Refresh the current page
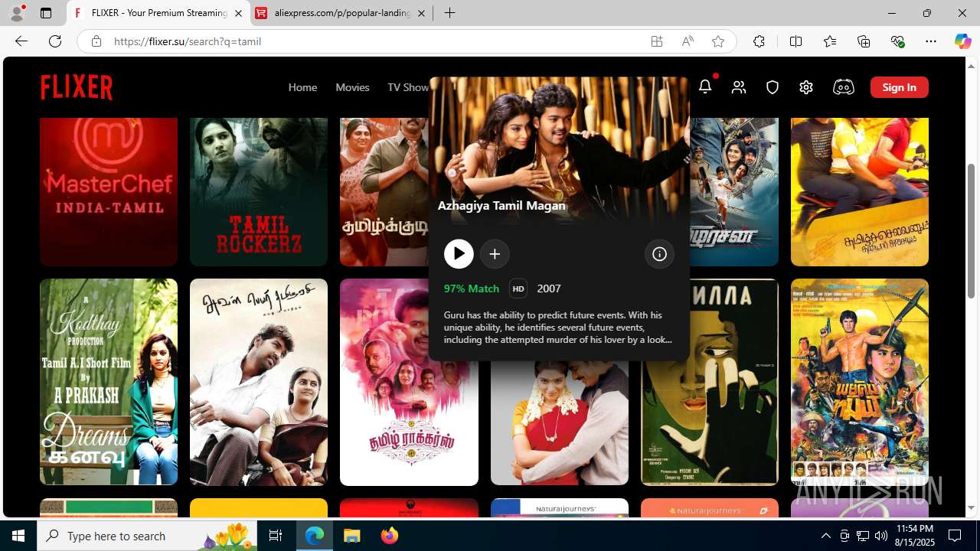The height and width of the screenshot is (551, 980). (x=55, y=41)
